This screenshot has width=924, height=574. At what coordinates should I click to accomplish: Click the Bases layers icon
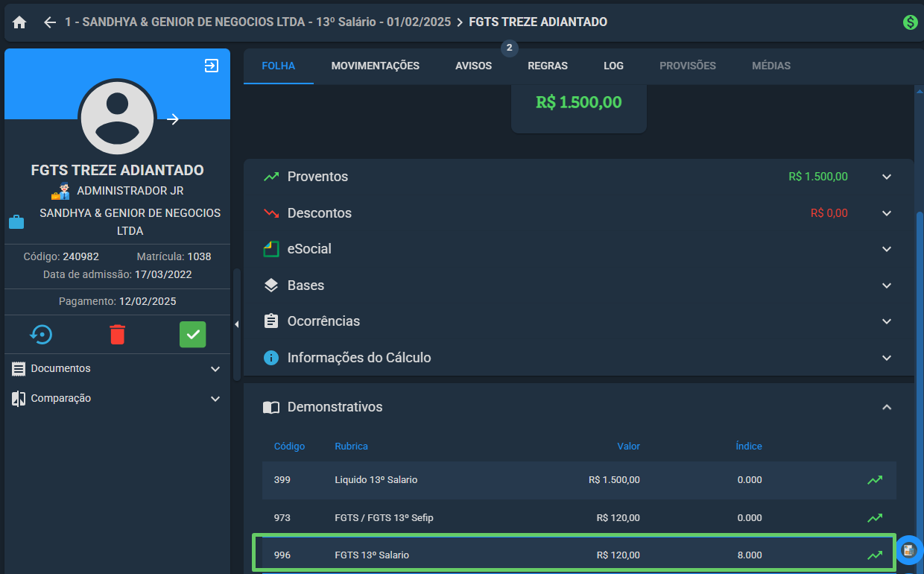tap(271, 286)
